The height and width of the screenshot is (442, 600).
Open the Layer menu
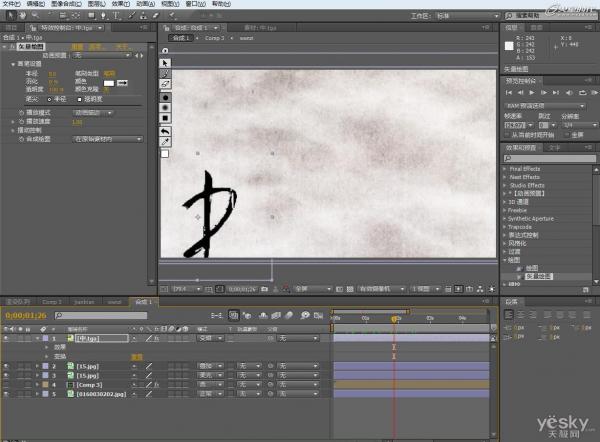96,4
